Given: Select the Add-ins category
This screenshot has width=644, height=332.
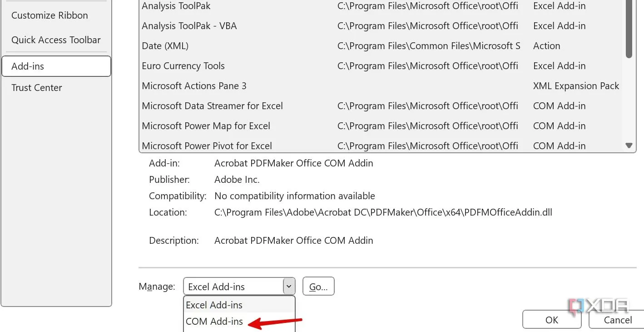Looking at the screenshot, I should [x=56, y=66].
